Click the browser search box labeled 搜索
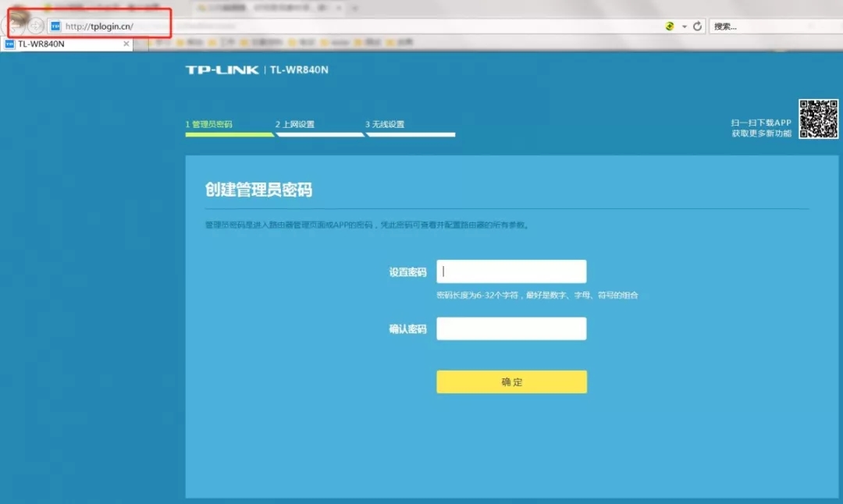Viewport: 843px width, 504px height. pos(774,27)
